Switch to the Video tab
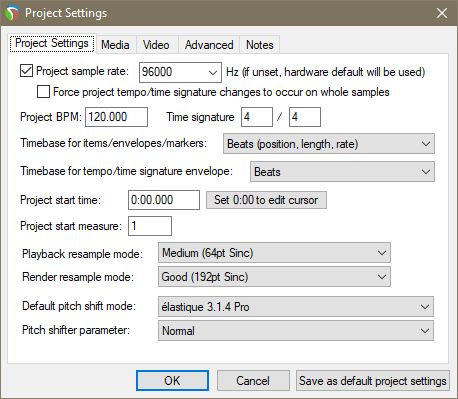This screenshot has height=399, width=458. click(x=156, y=45)
